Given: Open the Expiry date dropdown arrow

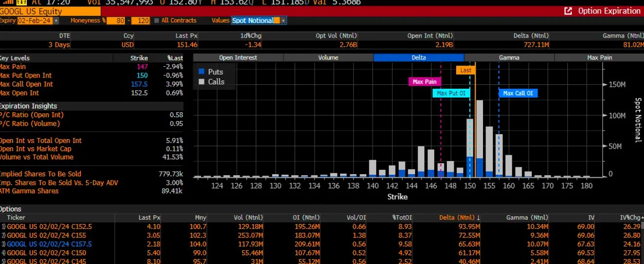Looking at the screenshot, I should 56,20.
